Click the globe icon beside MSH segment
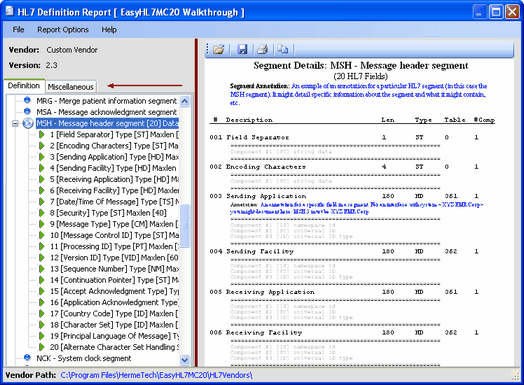Viewport: 524px width, 385px height. [28, 123]
